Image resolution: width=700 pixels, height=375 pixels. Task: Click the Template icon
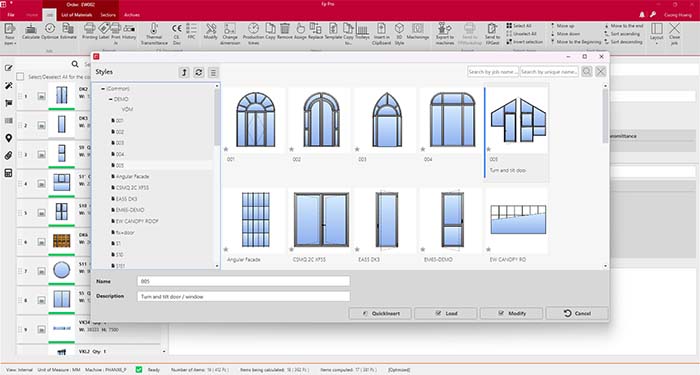coord(333,32)
